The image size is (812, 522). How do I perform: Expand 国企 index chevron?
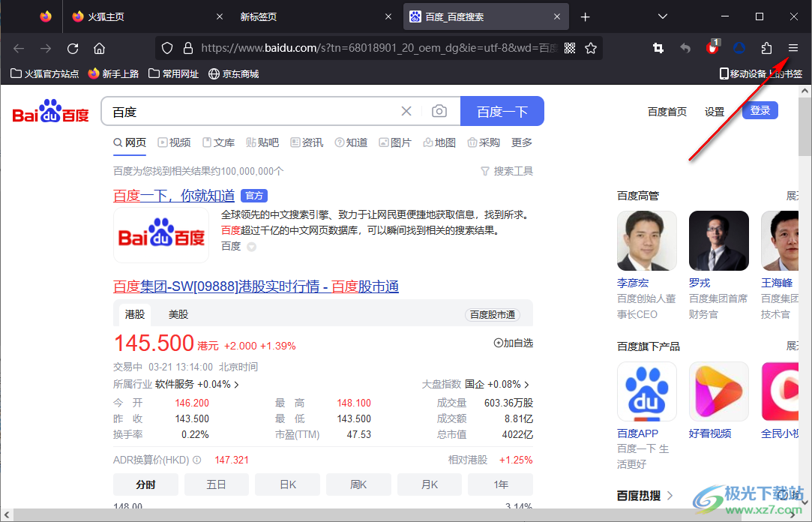[526, 385]
